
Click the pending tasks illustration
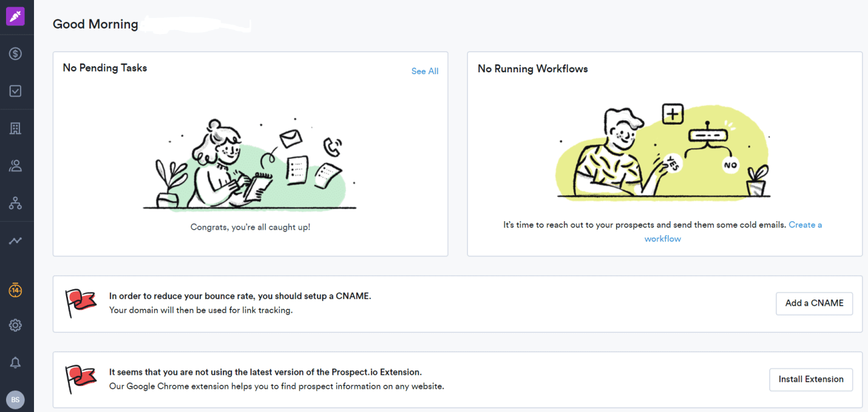(250, 164)
